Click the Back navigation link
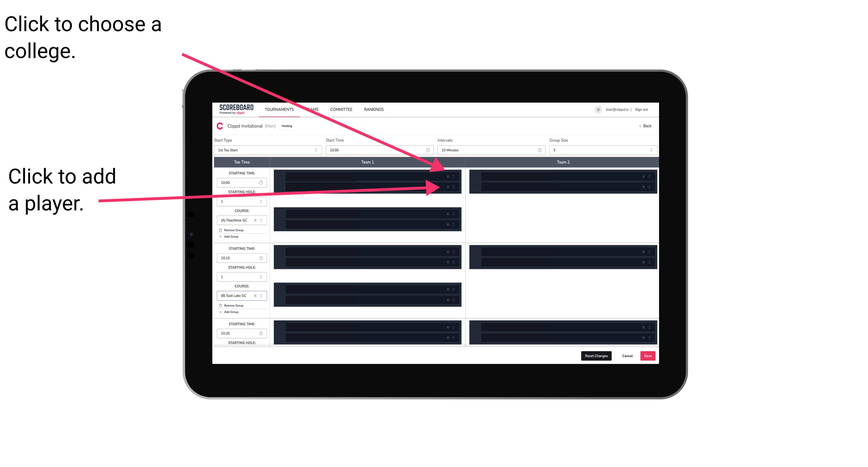 click(644, 126)
